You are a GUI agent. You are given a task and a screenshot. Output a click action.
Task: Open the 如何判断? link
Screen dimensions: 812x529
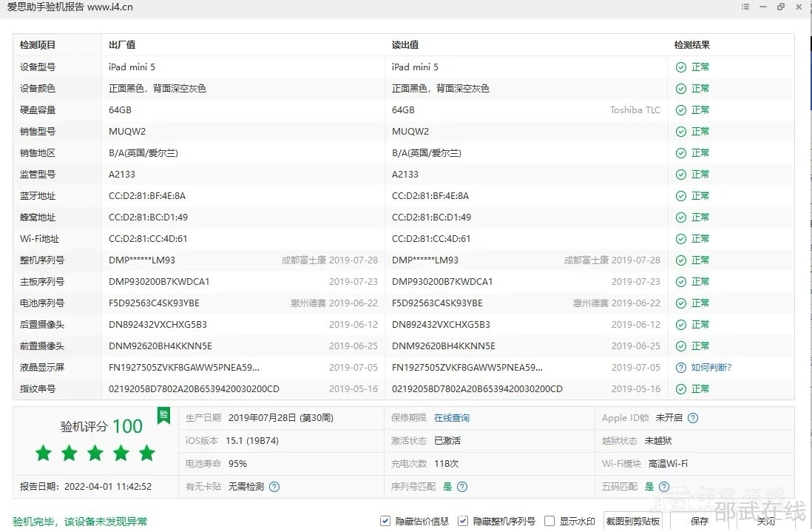click(711, 368)
